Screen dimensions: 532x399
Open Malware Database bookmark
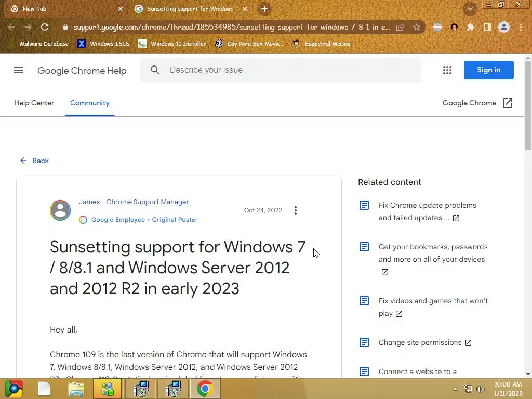tap(38, 44)
